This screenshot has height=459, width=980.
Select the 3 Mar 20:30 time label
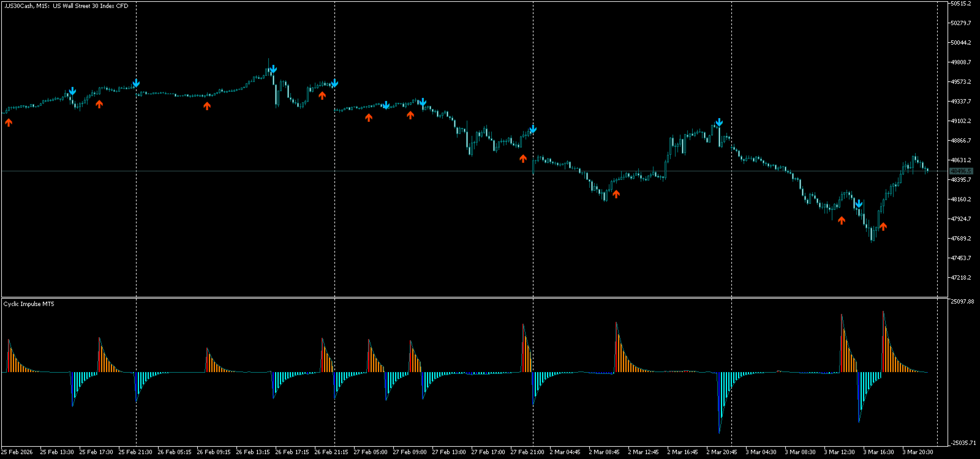pyautogui.click(x=918, y=452)
